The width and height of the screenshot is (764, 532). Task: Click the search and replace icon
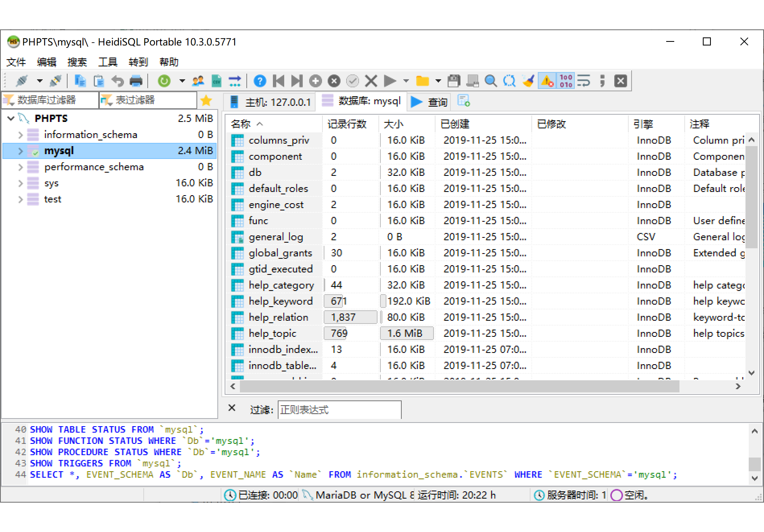[509, 81]
